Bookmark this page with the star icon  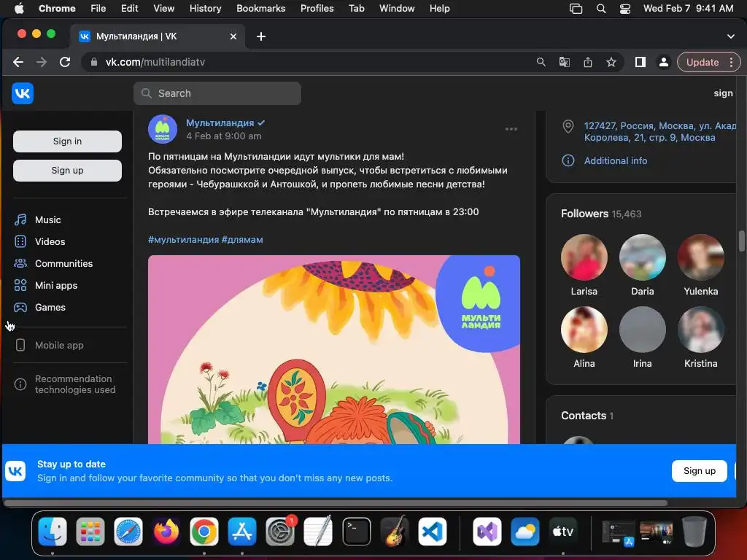tap(611, 62)
